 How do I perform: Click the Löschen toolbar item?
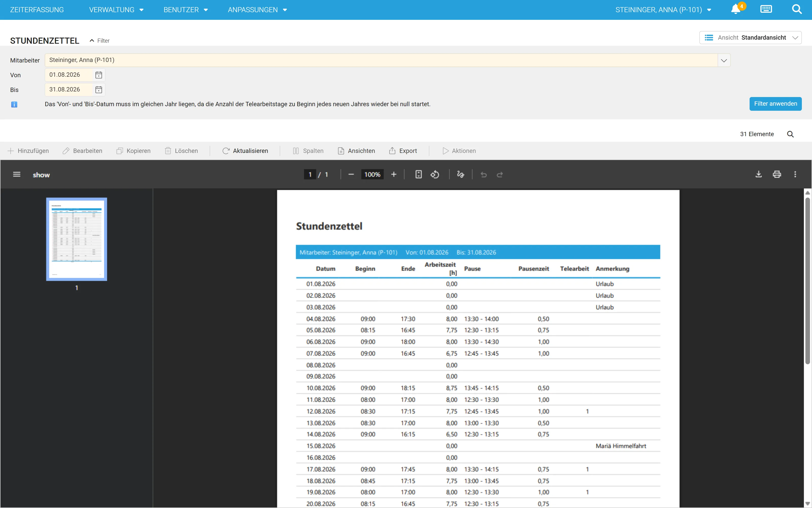click(181, 151)
